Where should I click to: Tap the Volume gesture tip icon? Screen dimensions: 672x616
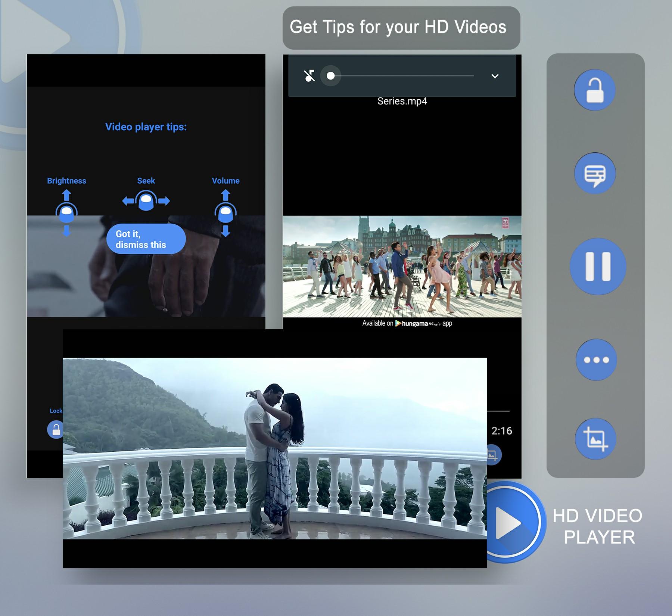tap(225, 213)
